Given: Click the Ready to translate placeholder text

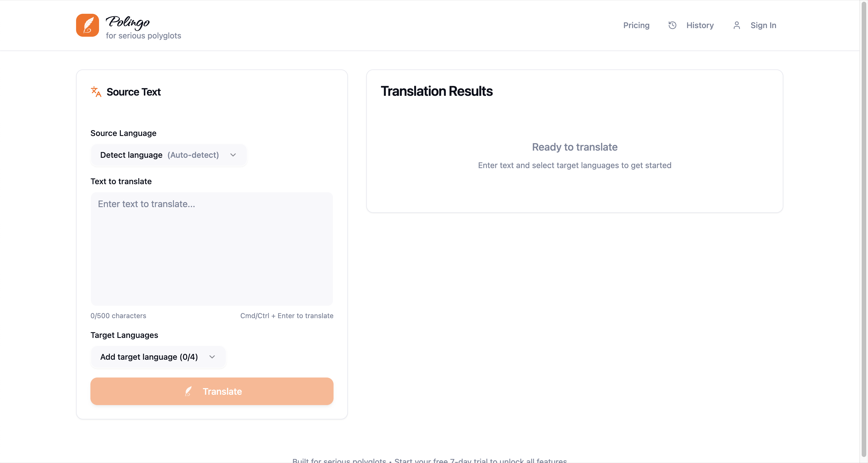Looking at the screenshot, I should tap(575, 147).
